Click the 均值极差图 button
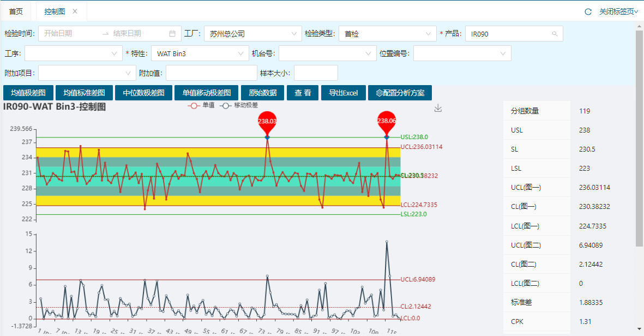Image resolution: width=644 pixels, height=336 pixels. pos(28,93)
